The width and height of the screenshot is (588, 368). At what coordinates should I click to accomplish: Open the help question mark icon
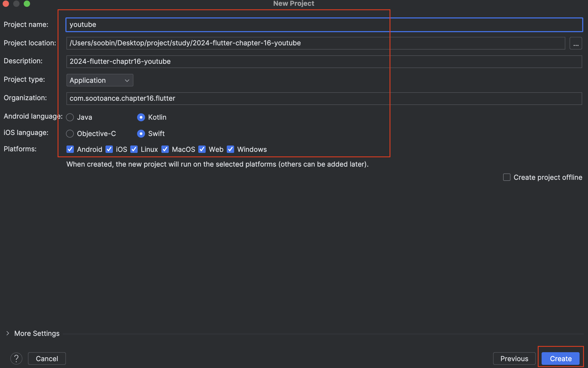coord(16,359)
